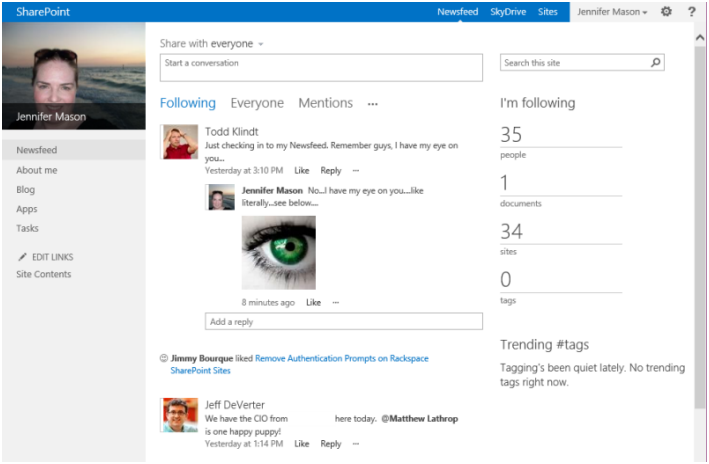709x464 pixels.
Task: Open more options on Todd Klindt's post
Action: [x=355, y=171]
